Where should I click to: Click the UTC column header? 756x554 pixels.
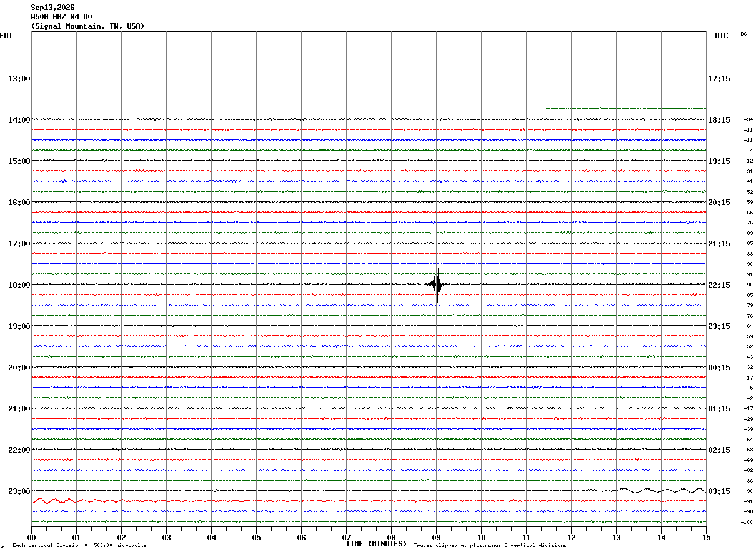(722, 36)
